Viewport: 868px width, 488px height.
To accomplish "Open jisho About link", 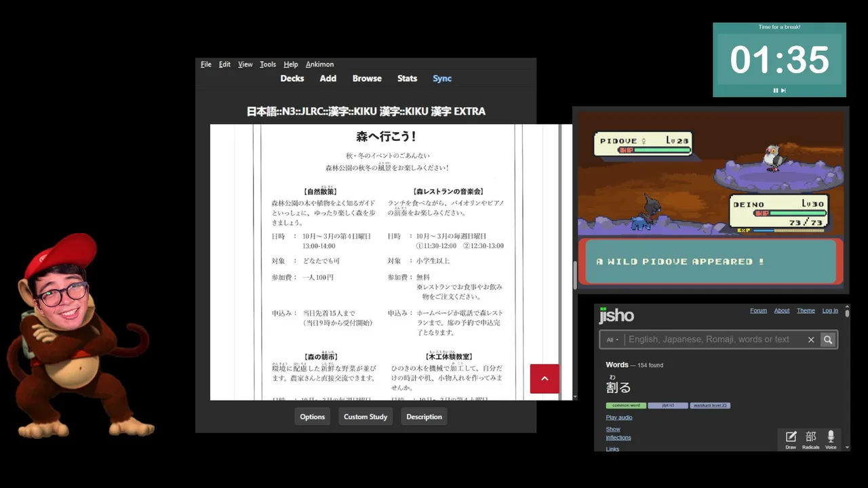I will (782, 310).
